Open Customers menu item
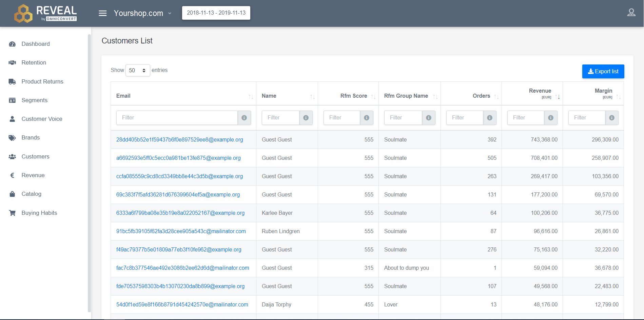Screen dimensions: 644x320 pyautogui.click(x=36, y=156)
